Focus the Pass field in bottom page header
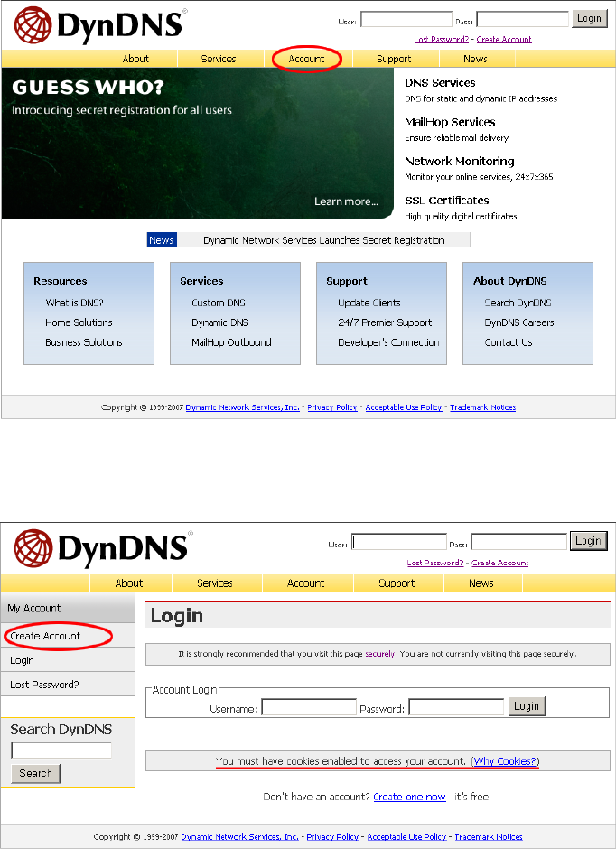The height and width of the screenshot is (849, 616). click(519, 541)
